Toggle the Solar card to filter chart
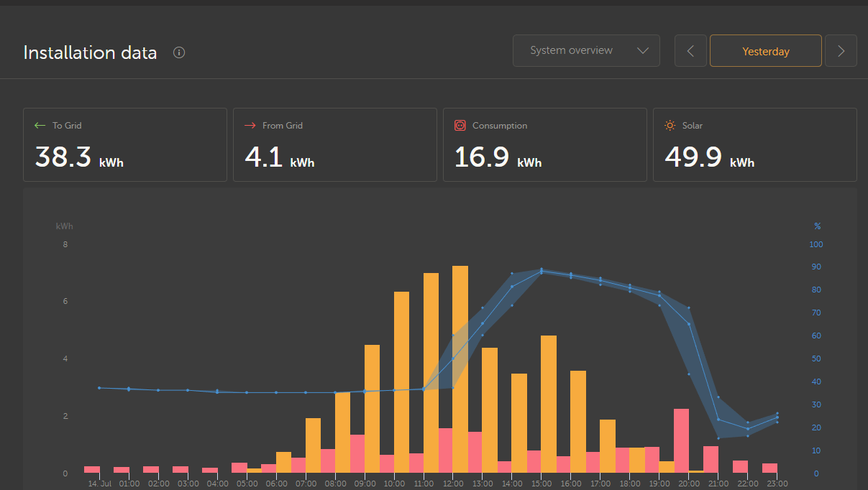868x490 pixels. [754, 144]
